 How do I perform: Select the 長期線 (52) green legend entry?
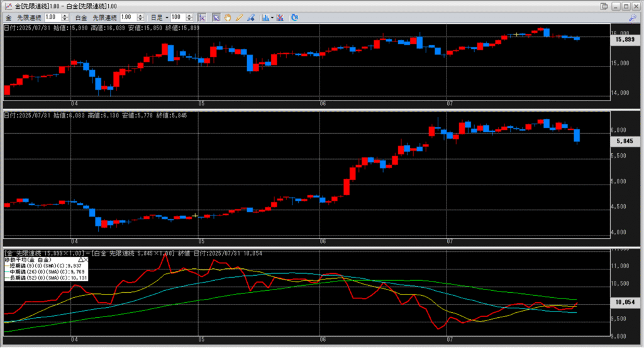(x=44, y=277)
